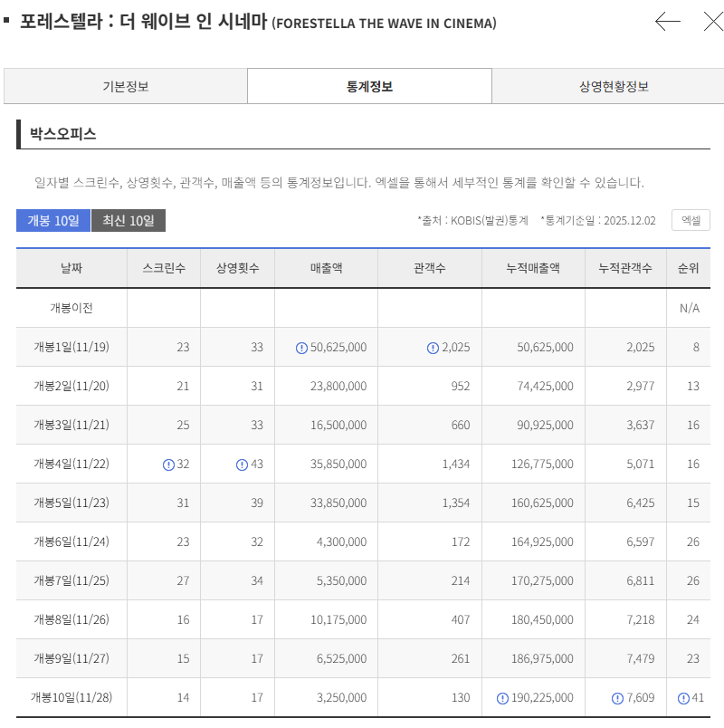Click the 순위 column header
The width and height of the screenshot is (724, 728).
[689, 269]
